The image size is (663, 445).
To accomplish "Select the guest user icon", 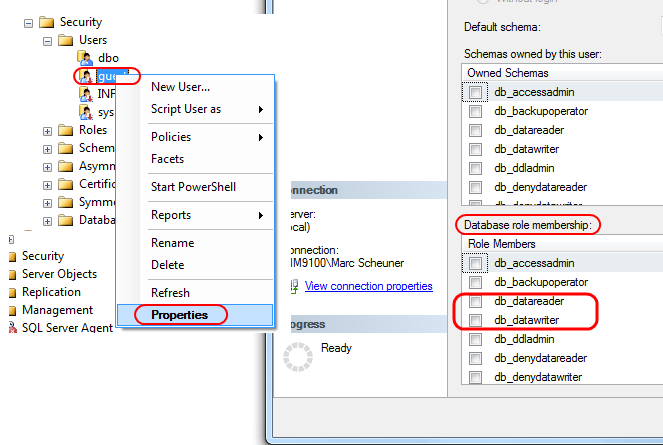I will pos(86,77).
